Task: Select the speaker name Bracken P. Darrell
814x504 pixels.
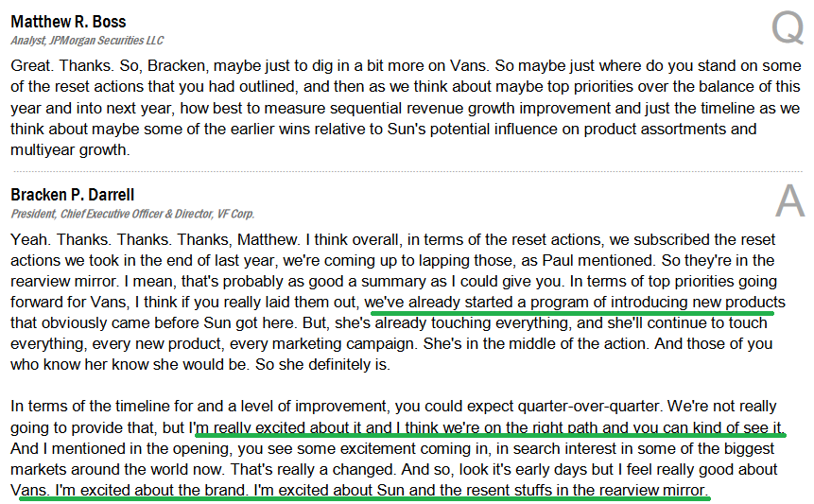Action: [73, 195]
